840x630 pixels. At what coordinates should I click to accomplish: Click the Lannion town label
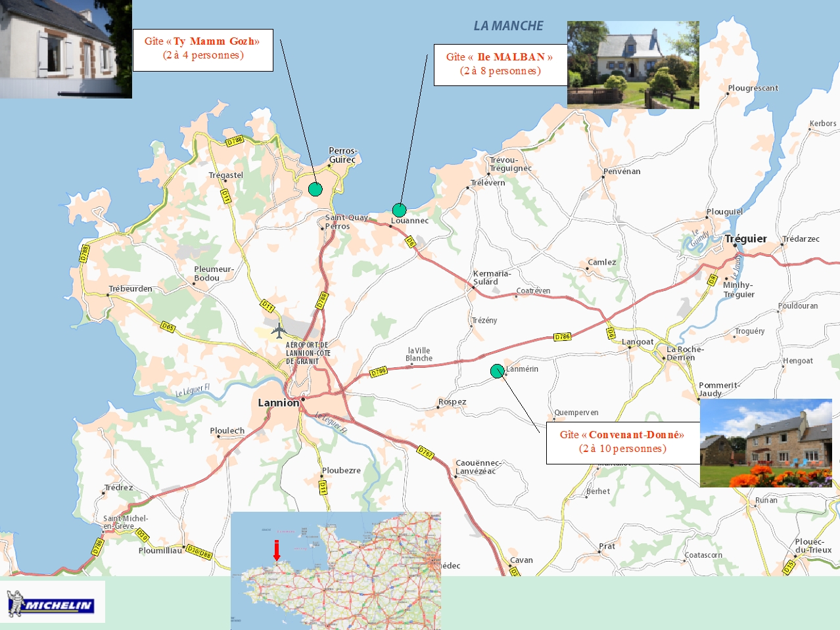tap(278, 403)
